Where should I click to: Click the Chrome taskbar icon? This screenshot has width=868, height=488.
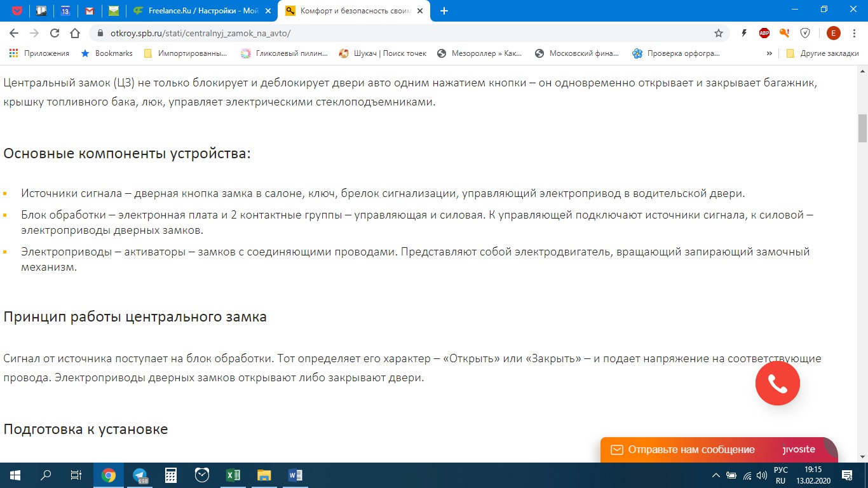[x=109, y=475]
